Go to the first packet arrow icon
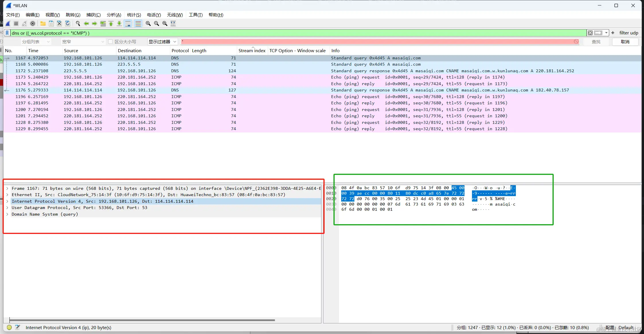644x334 pixels. (111, 24)
